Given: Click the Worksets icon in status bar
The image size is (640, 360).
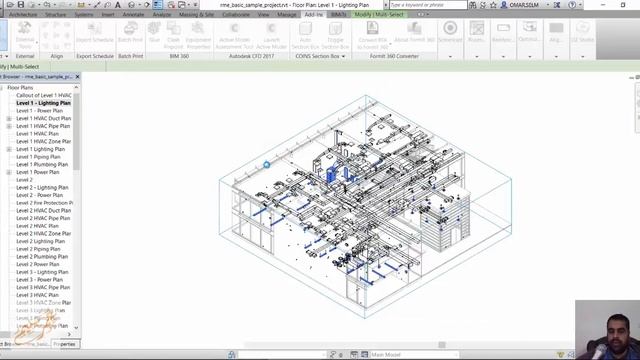Looking at the screenshot, I should pos(231,355).
